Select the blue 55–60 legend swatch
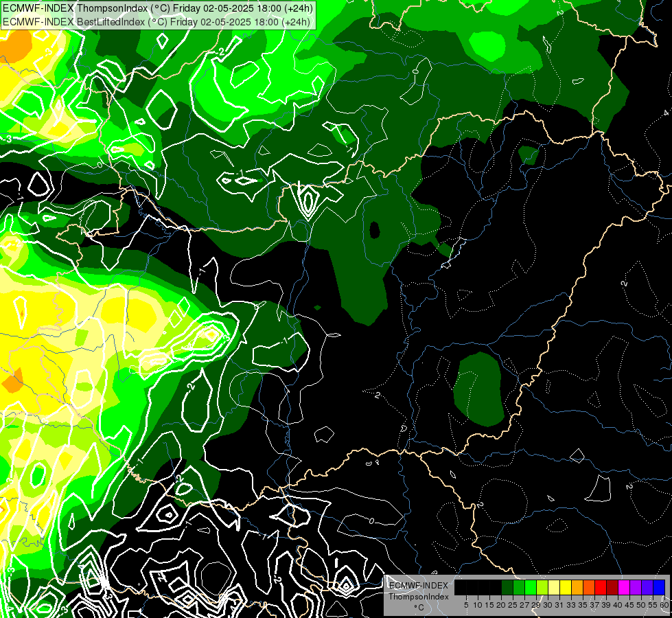 [x=659, y=587]
